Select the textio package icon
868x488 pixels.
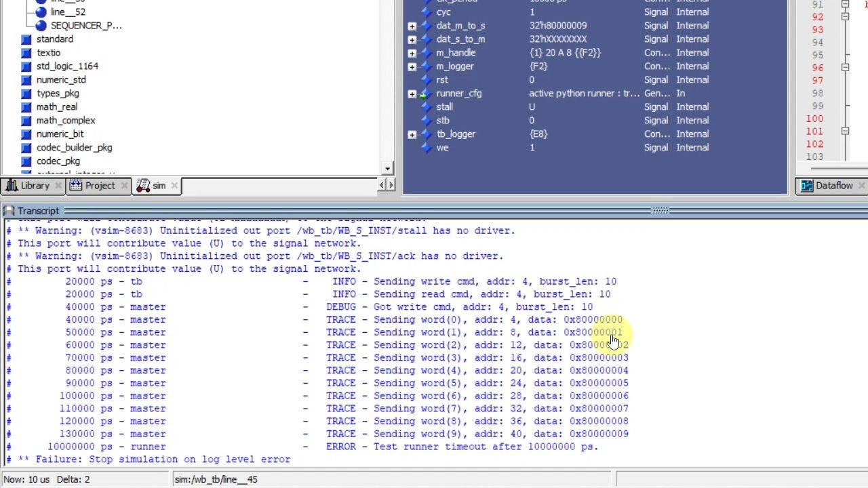click(x=26, y=53)
